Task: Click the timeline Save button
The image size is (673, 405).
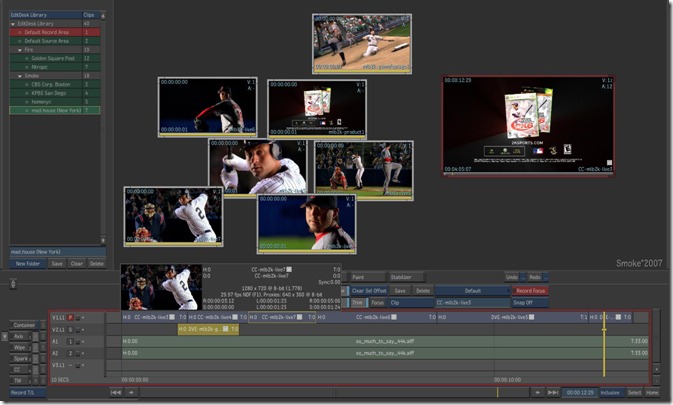Action: coord(400,290)
